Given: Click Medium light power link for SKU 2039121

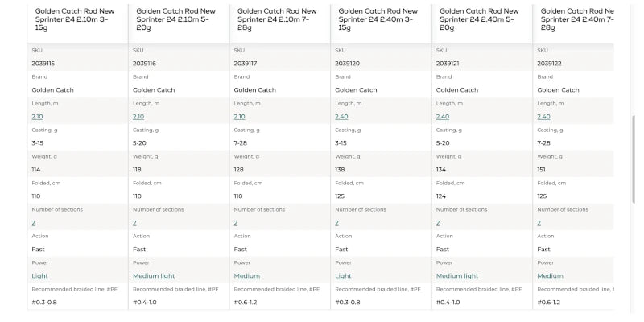Looking at the screenshot, I should (456, 276).
